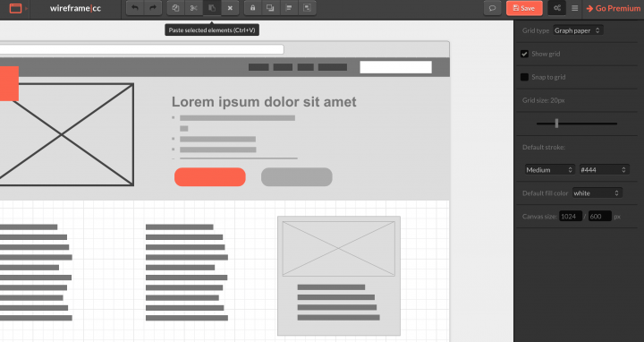This screenshot has width=644, height=342.
Task: Open the #444 stroke color dropdown
Action: pyautogui.click(x=604, y=170)
